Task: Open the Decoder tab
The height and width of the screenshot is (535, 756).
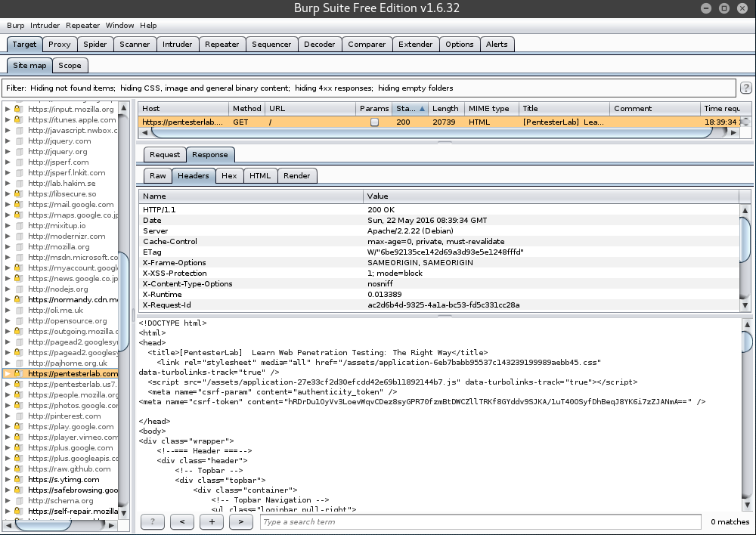Action: [x=319, y=45]
